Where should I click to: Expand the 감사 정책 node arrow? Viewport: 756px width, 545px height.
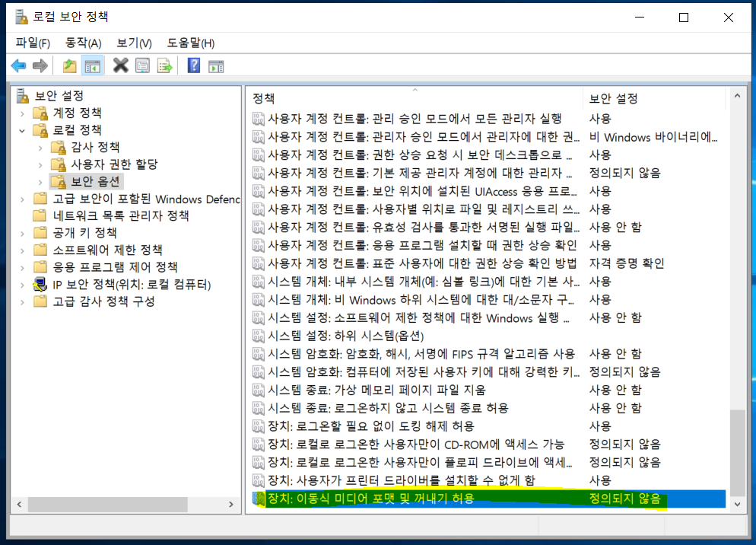pyautogui.click(x=40, y=148)
